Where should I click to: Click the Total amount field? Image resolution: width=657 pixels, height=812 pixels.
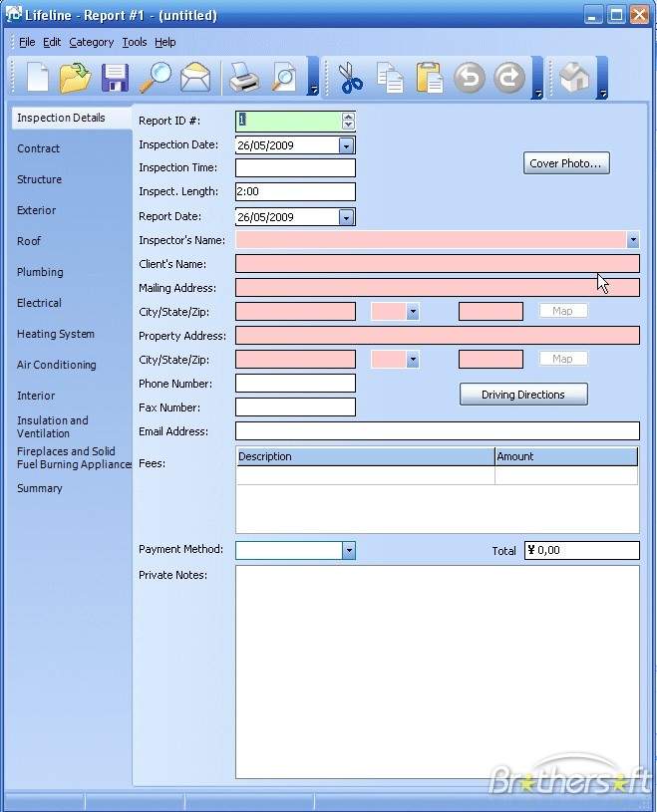point(582,551)
